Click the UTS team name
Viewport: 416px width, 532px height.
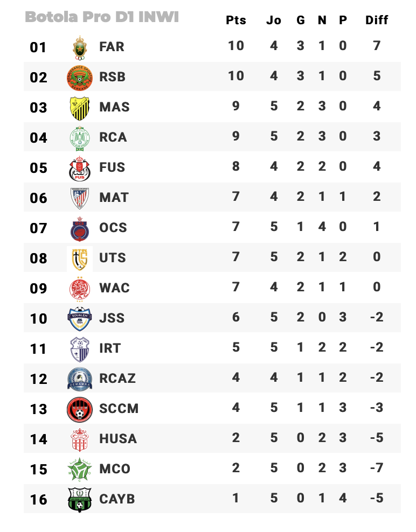pyautogui.click(x=113, y=258)
